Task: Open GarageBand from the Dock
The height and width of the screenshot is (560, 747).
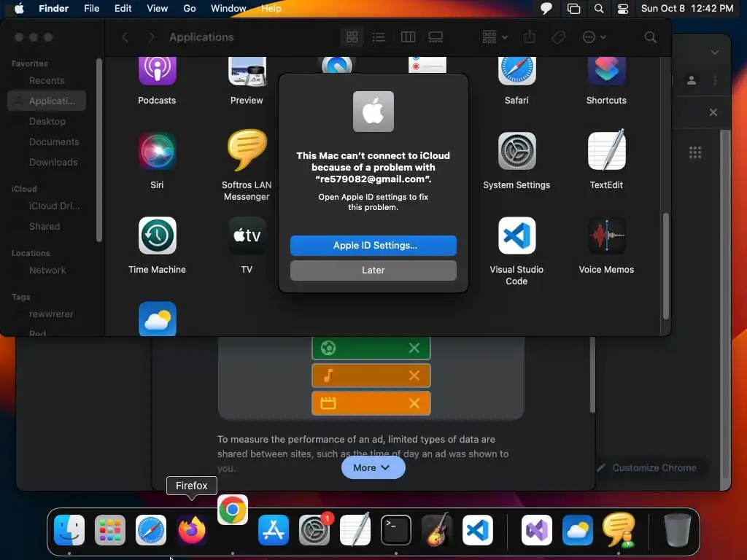Action: [436, 530]
